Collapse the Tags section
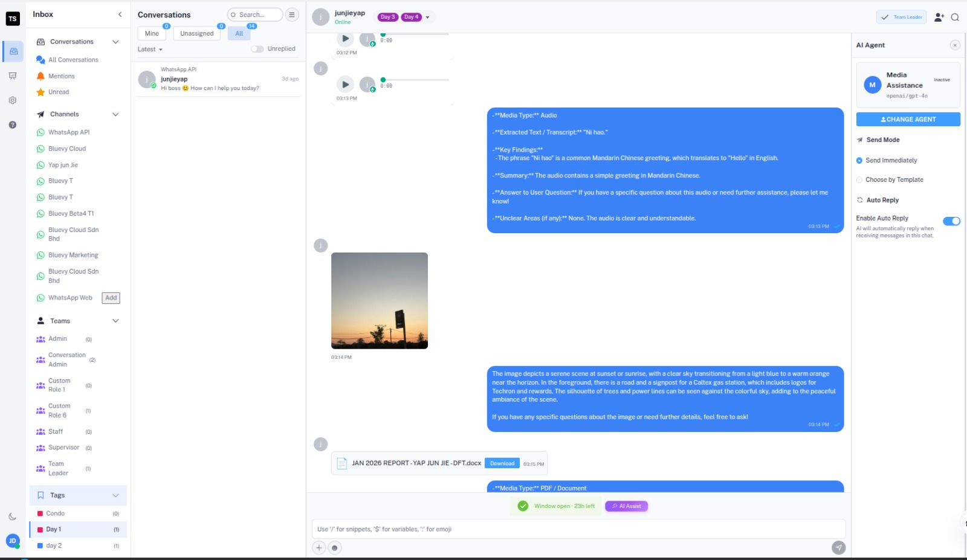This screenshot has height=560, width=967. click(x=115, y=495)
